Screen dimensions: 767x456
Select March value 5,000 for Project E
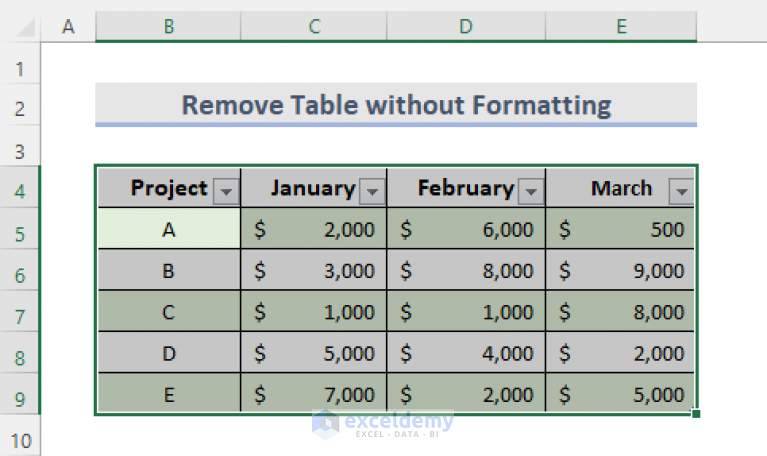pyautogui.click(x=620, y=394)
